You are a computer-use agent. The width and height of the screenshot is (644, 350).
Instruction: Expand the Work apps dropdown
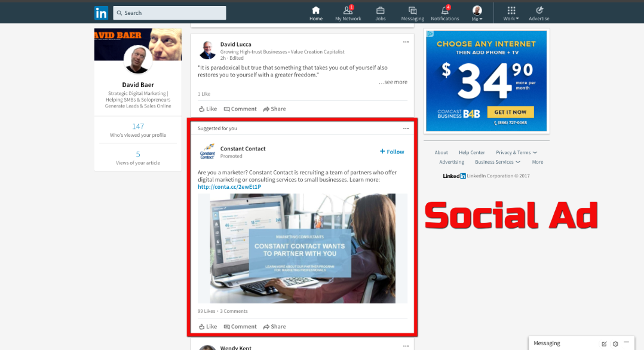pyautogui.click(x=511, y=13)
